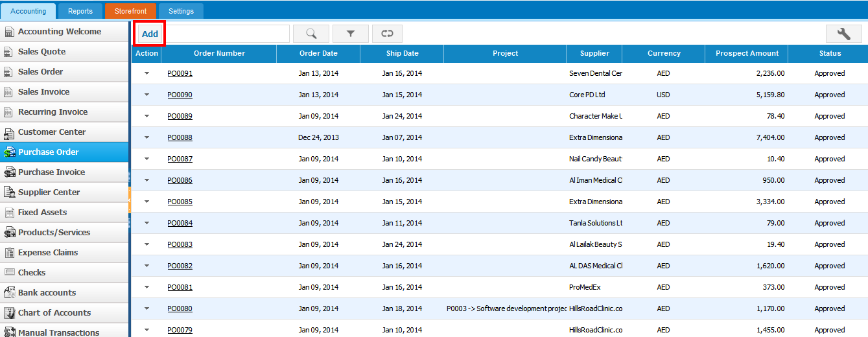
Task: Open the Settings tab
Action: [181, 11]
